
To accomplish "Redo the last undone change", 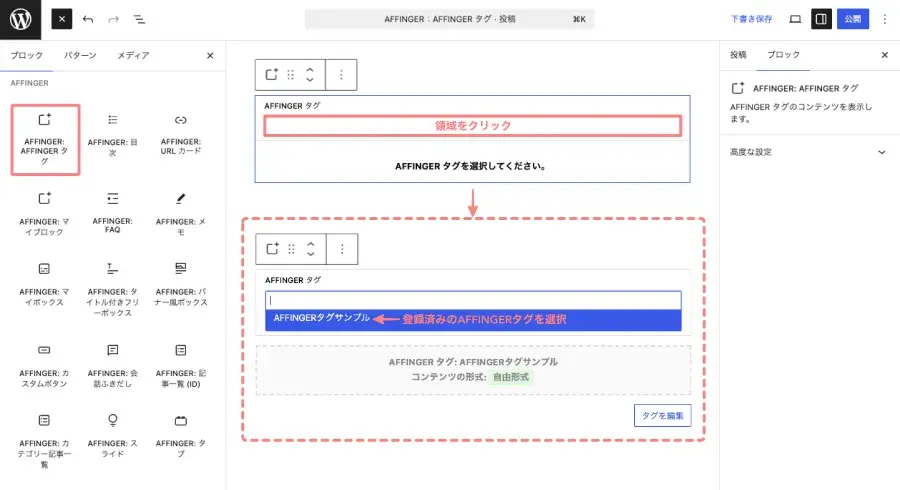I will [x=114, y=19].
